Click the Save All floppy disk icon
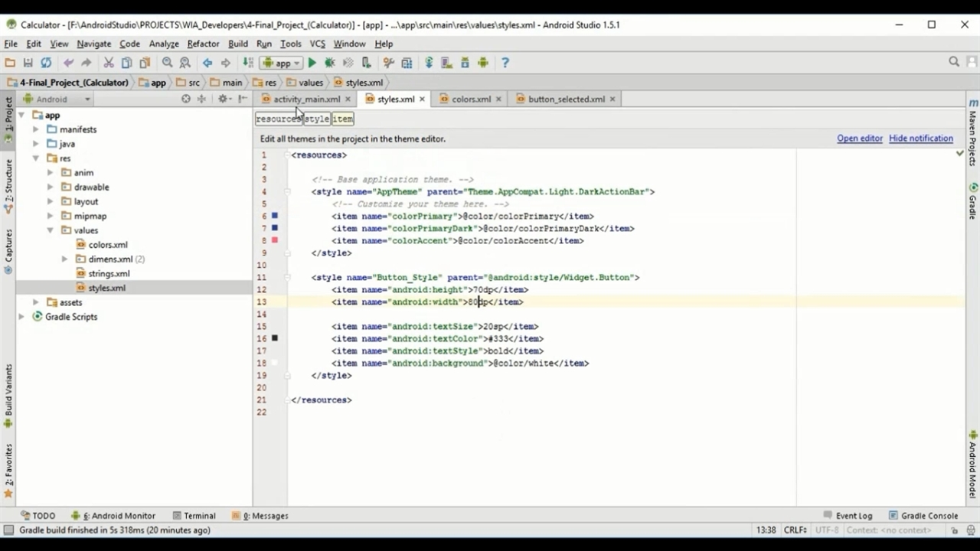Screen dimensions: 980x551 click(28, 63)
